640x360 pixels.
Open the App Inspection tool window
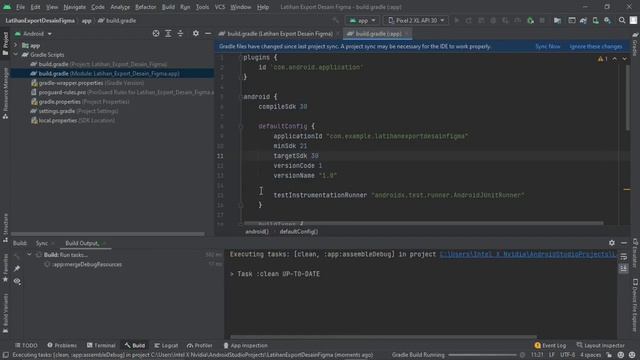tap(245, 345)
